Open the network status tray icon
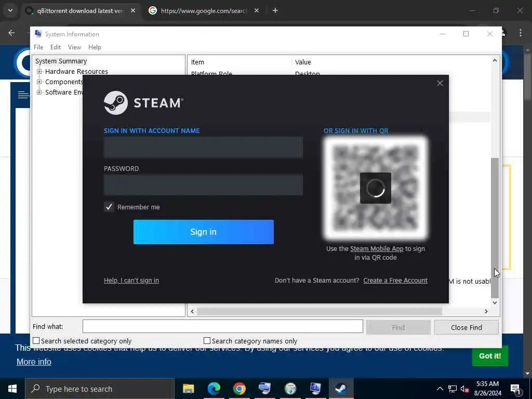 tap(453, 389)
